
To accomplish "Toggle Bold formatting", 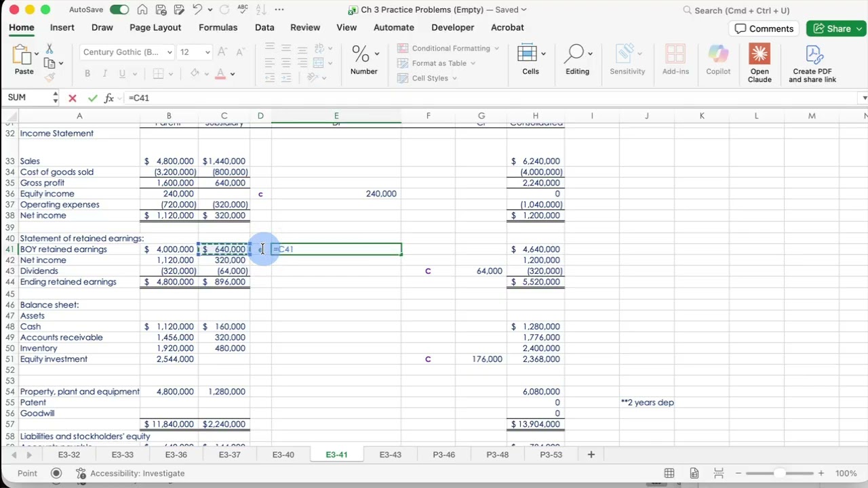I will 87,74.
